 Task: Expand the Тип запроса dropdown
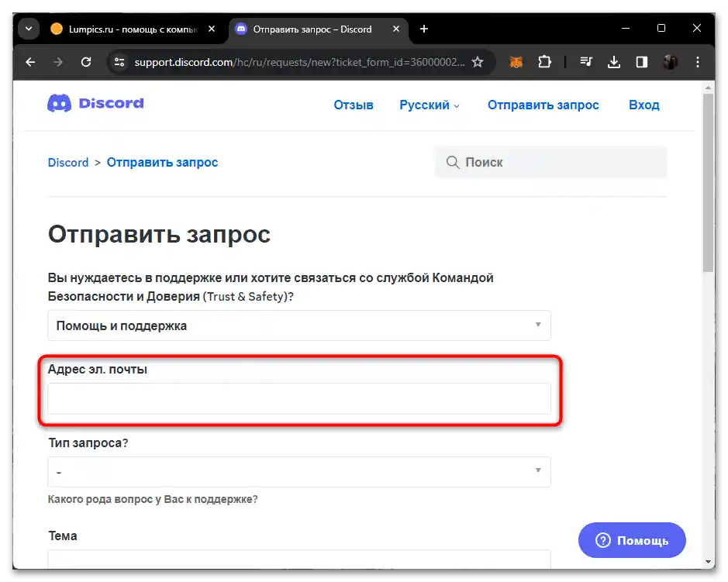point(298,471)
